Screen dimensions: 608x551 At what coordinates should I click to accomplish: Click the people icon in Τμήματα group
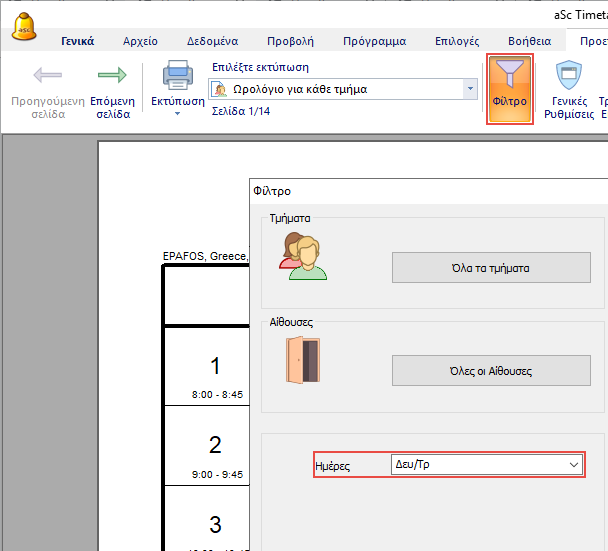click(304, 257)
